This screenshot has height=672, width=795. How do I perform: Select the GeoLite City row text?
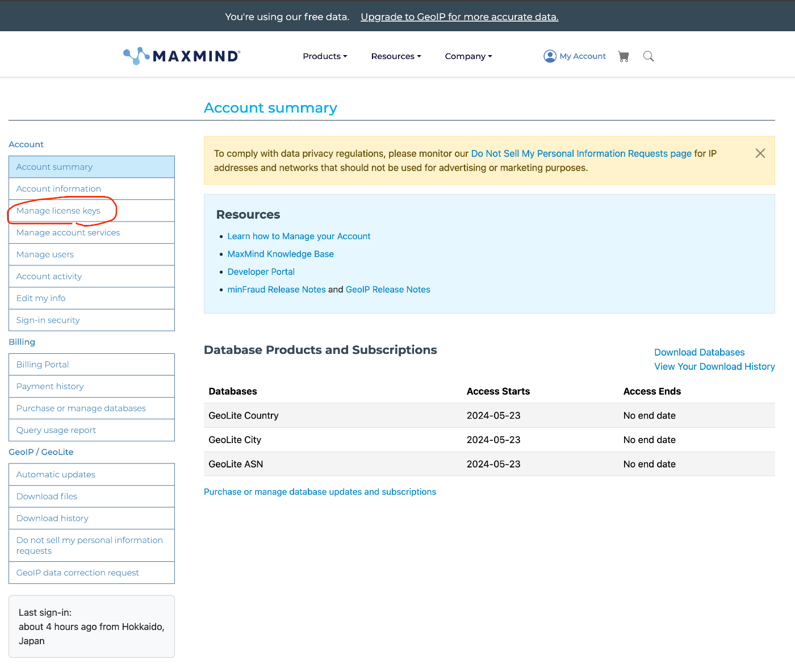235,440
